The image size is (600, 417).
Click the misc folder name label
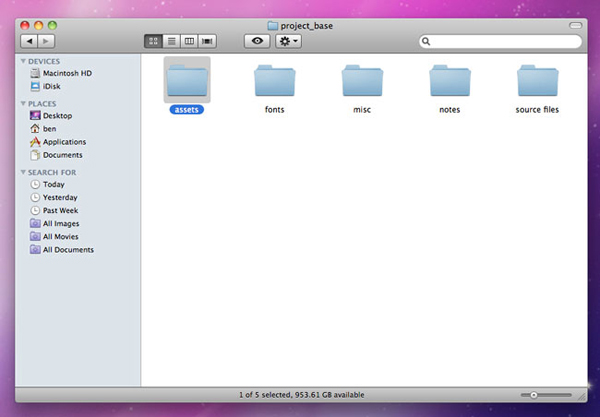click(x=362, y=110)
